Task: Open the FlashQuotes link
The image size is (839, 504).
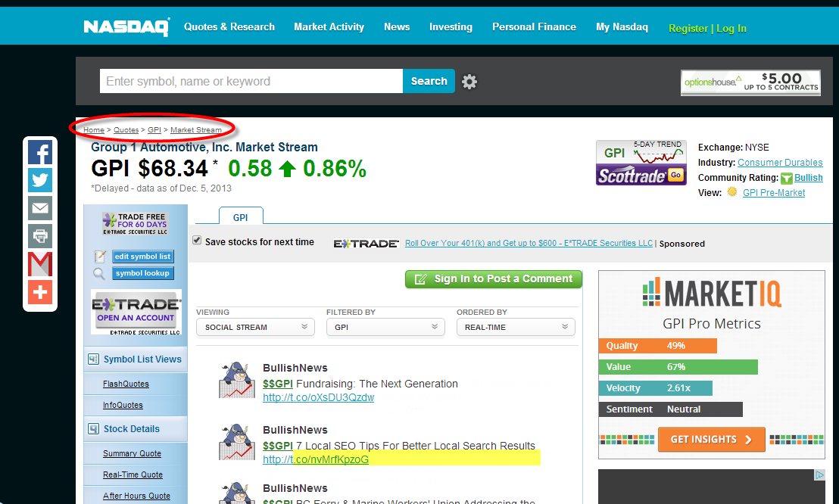Action: (x=126, y=384)
